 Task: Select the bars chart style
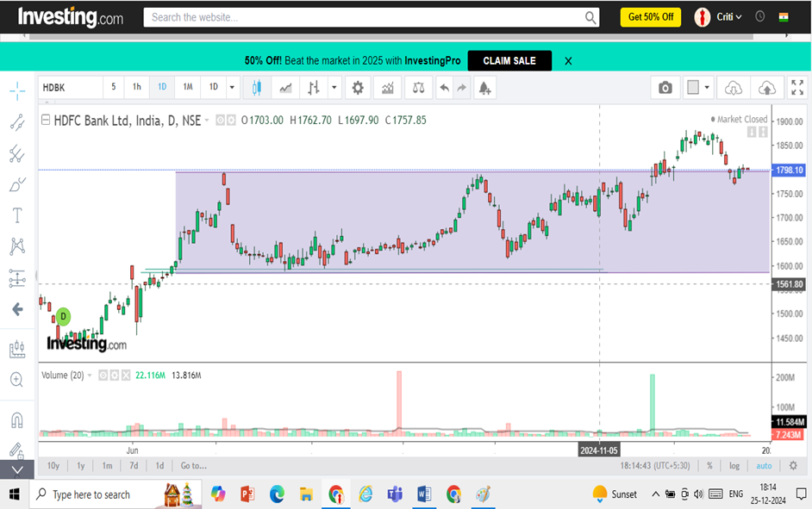coord(313,88)
